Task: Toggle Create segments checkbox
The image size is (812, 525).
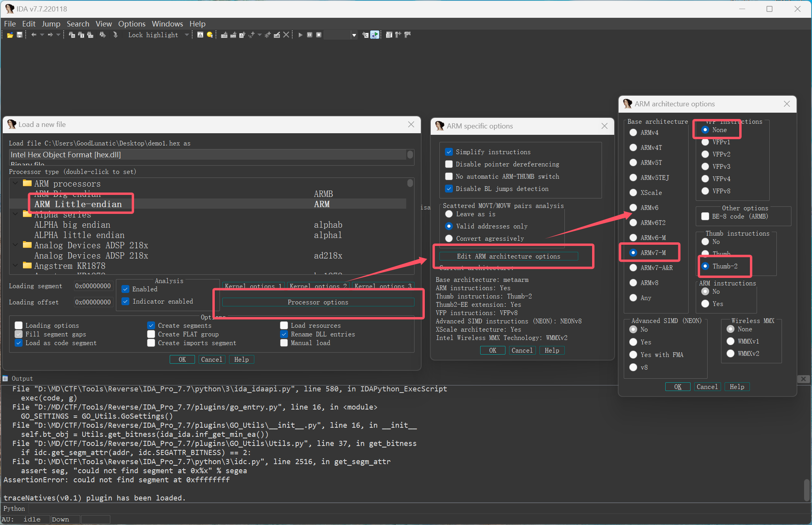Action: pyautogui.click(x=151, y=325)
